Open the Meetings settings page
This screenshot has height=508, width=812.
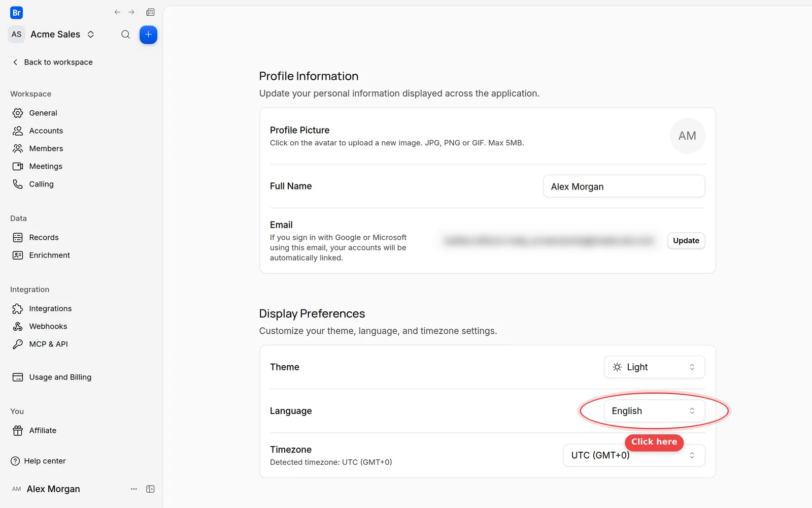[46, 166]
